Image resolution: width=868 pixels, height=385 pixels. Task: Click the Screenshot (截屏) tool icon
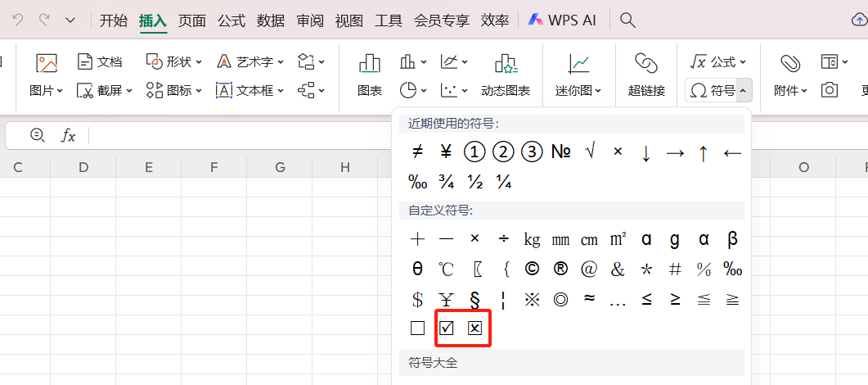86,90
